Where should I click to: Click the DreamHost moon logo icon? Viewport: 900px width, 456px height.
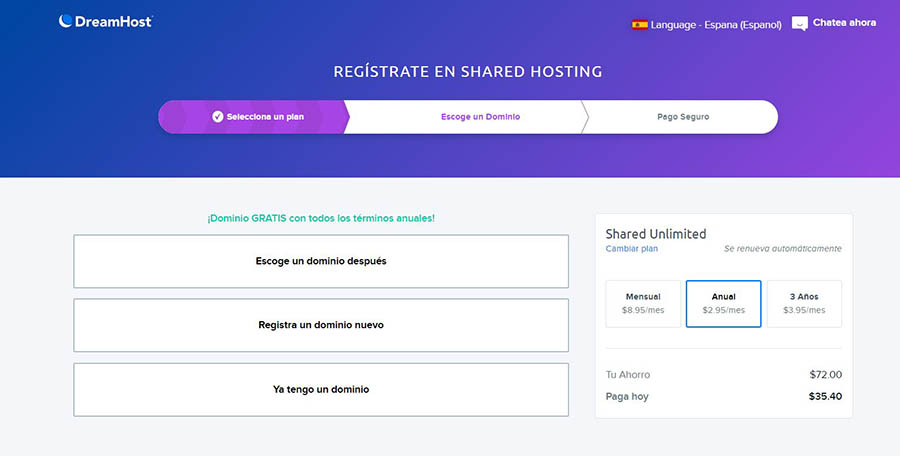pyautogui.click(x=65, y=21)
